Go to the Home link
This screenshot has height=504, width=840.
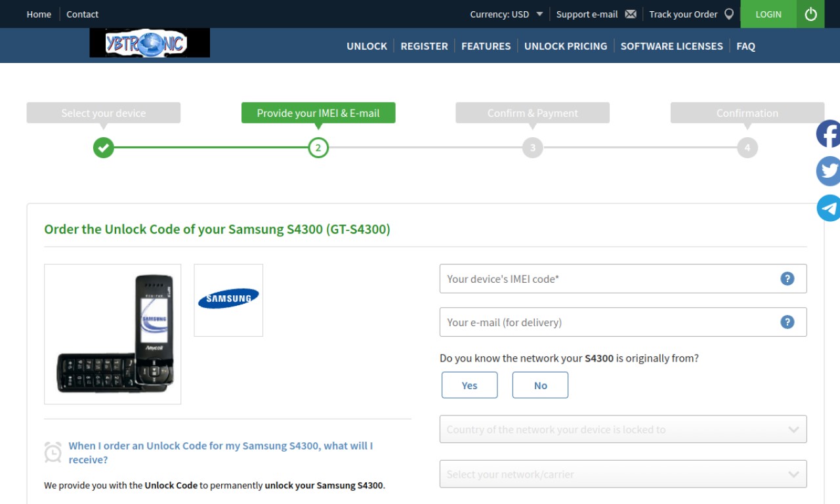tap(39, 14)
